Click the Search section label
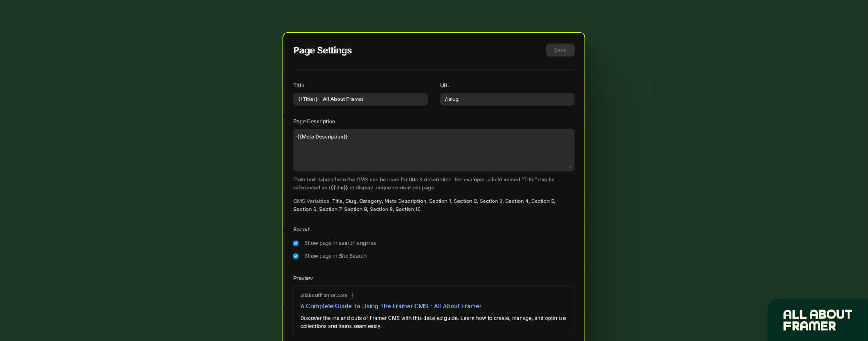The height and width of the screenshot is (341, 868). click(302, 230)
